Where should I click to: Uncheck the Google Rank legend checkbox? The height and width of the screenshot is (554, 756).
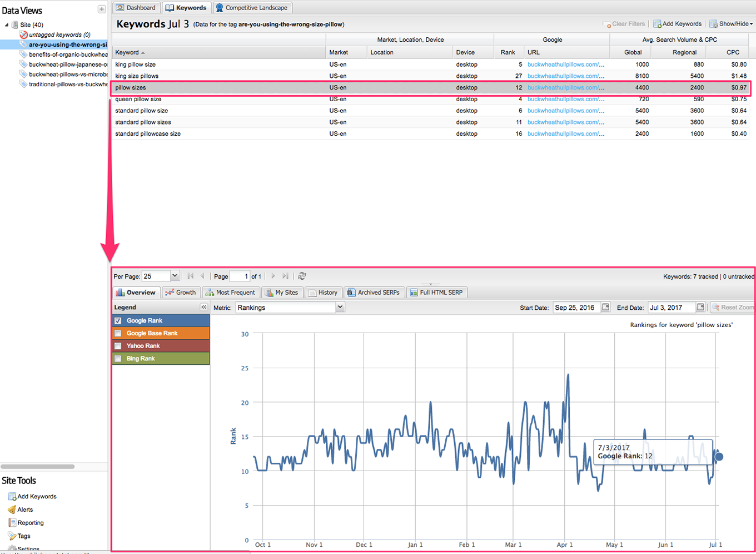118,320
